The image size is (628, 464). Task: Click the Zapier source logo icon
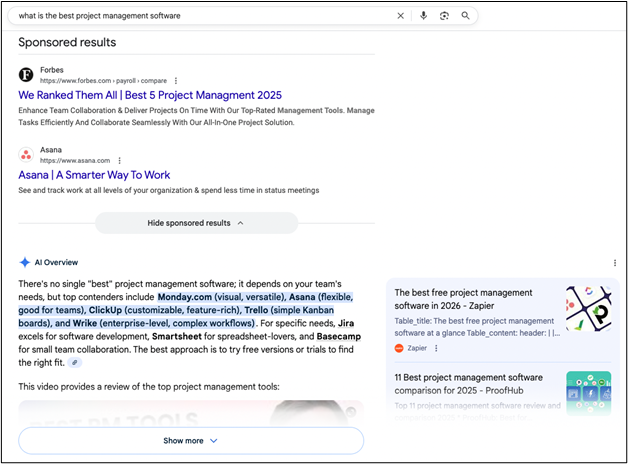coord(399,348)
